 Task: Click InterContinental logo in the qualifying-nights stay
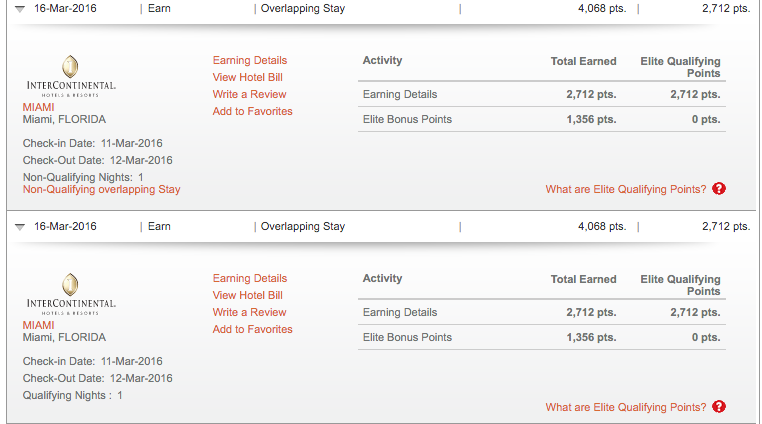(x=70, y=292)
